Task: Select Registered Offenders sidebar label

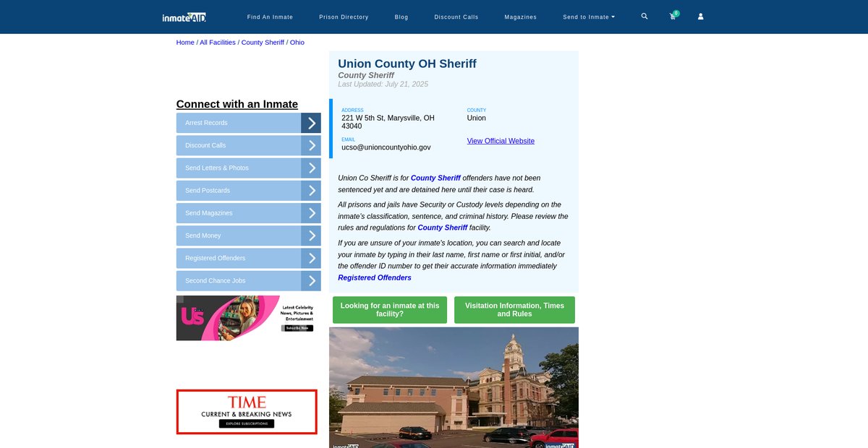Action: tap(215, 258)
